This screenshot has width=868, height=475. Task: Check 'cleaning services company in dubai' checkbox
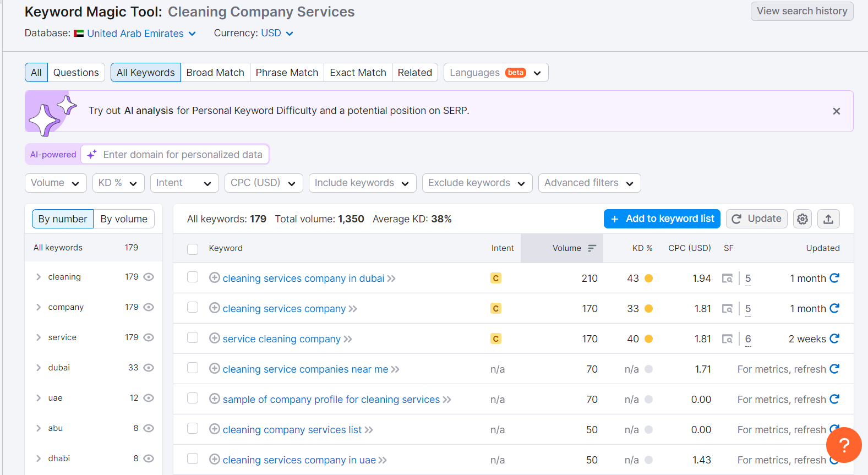pyautogui.click(x=193, y=277)
